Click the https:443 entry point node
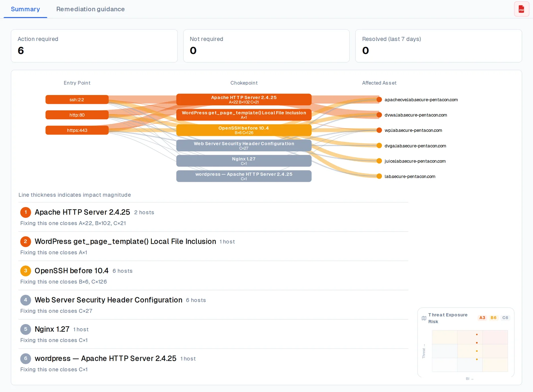This screenshot has width=533, height=392. 77,130
